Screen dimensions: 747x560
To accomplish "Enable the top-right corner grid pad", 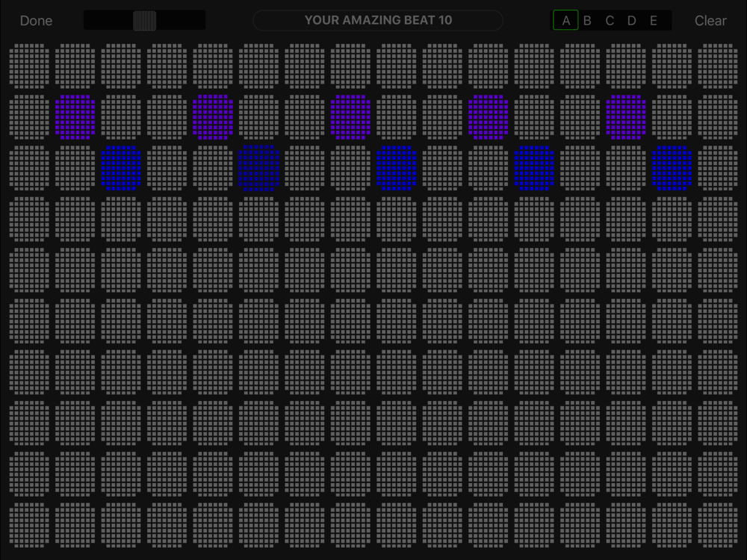I will pos(717,66).
